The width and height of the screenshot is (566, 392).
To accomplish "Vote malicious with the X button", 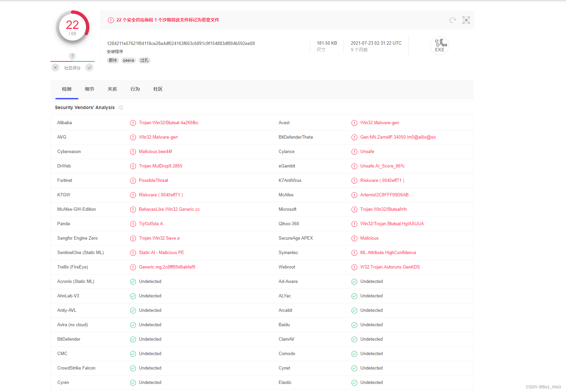I will click(55, 67).
